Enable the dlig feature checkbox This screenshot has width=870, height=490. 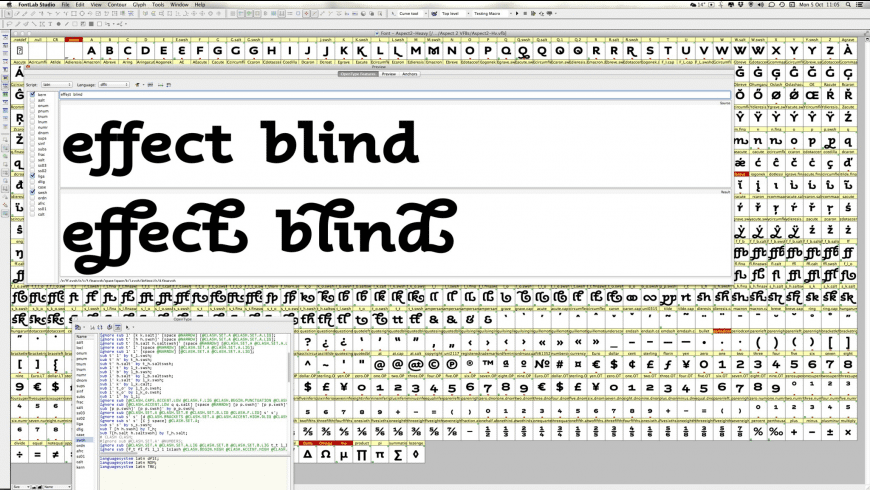[33, 181]
